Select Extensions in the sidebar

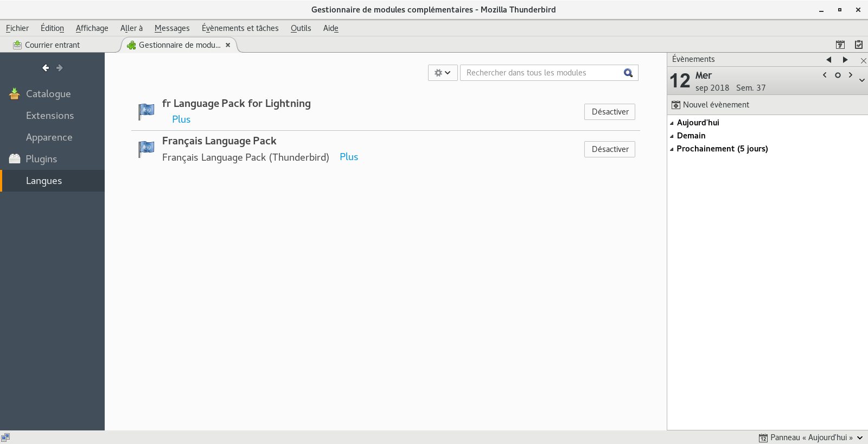52,116
